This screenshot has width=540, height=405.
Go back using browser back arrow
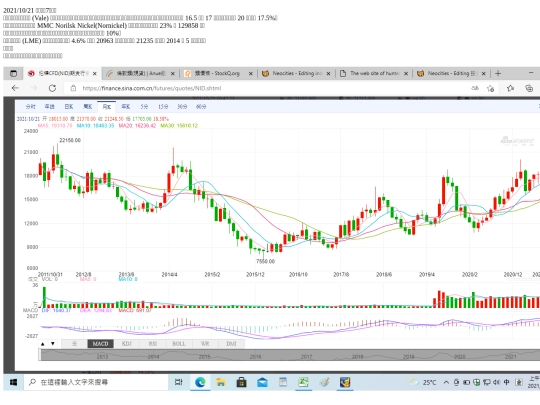click(15, 88)
